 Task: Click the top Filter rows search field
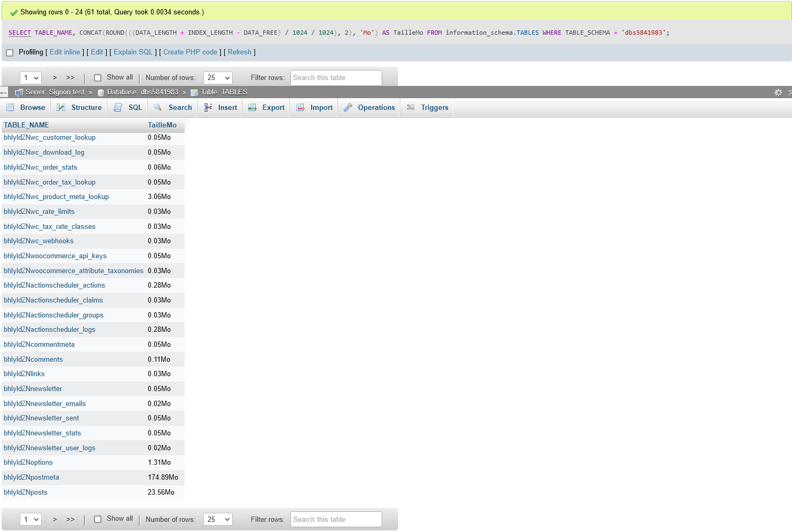pyautogui.click(x=336, y=78)
